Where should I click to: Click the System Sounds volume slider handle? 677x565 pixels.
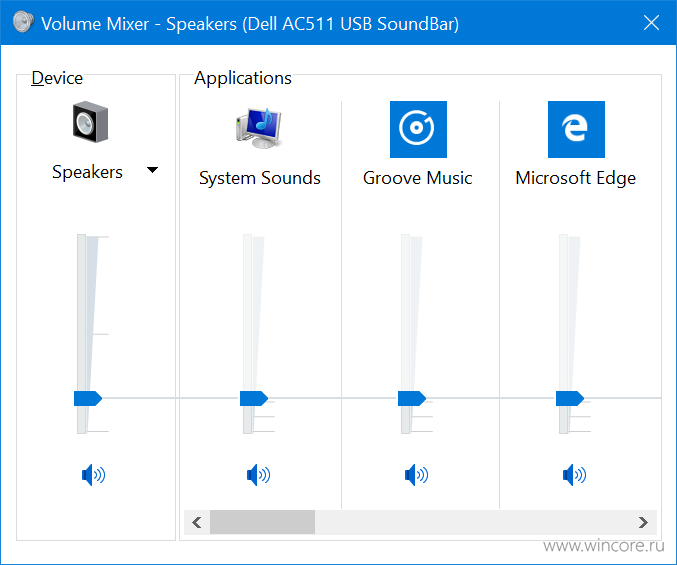pyautogui.click(x=253, y=398)
